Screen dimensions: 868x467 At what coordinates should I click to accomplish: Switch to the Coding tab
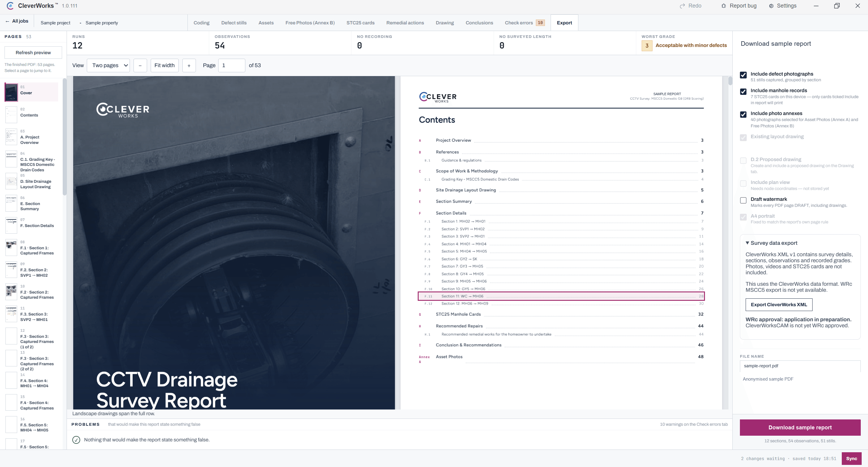point(201,23)
